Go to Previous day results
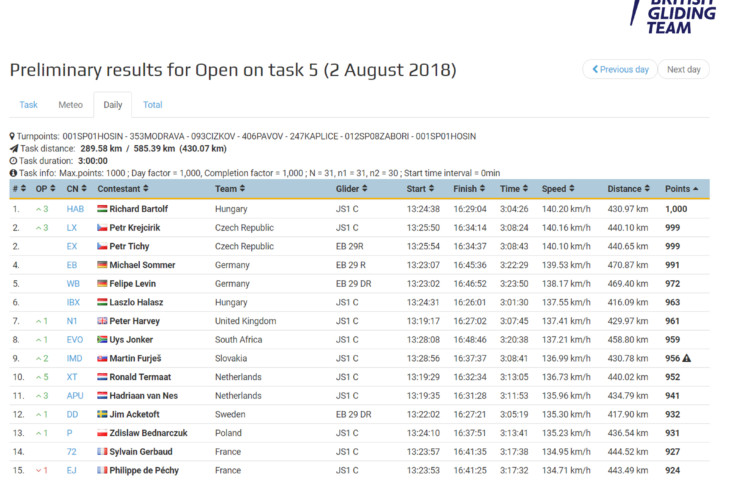Screen dimensions: 730x500 pos(620,70)
